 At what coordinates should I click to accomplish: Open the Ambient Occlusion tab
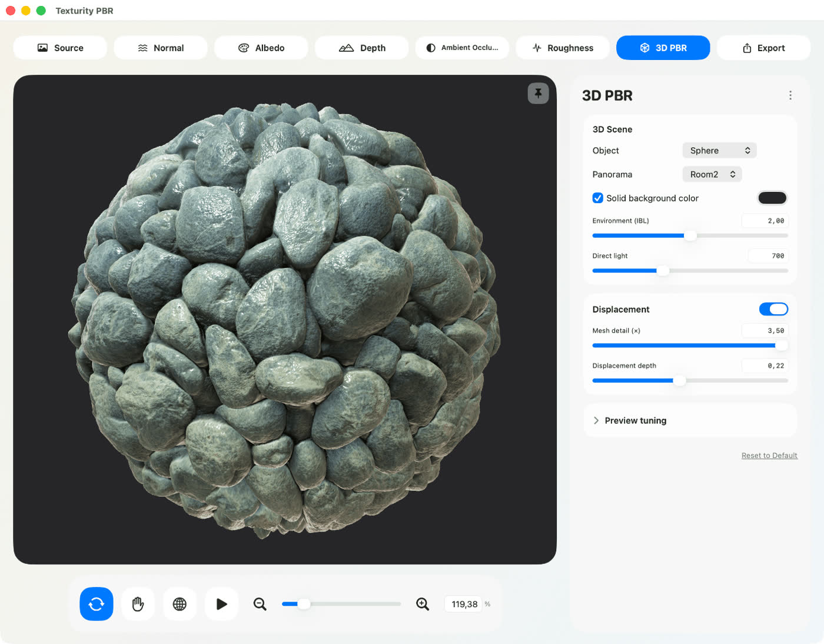(462, 48)
